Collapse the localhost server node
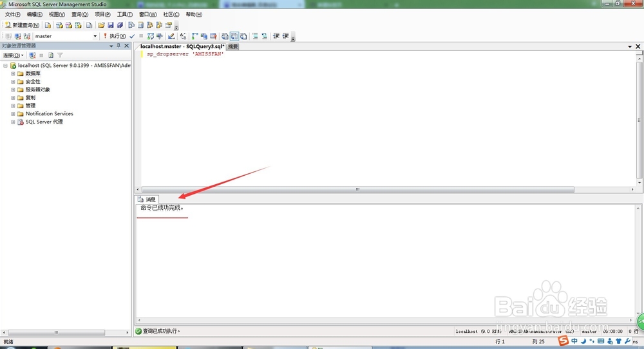Screen dimensions: 644x349 (x=5, y=65)
